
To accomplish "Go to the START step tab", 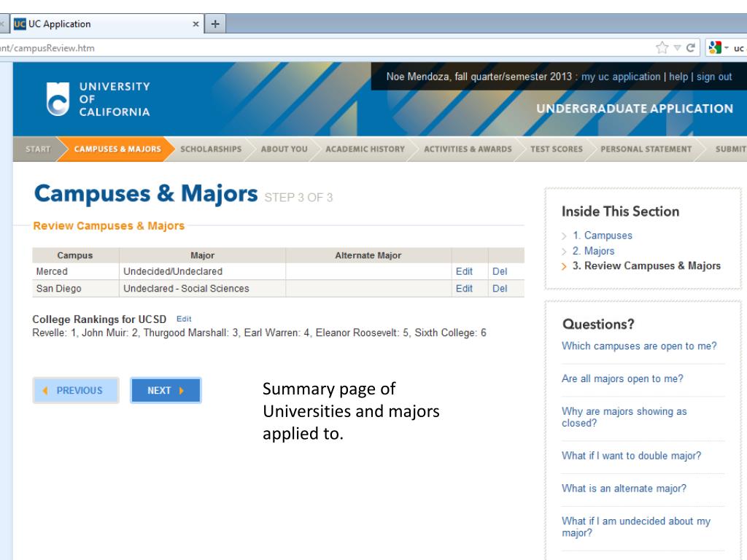I will pos(38,149).
